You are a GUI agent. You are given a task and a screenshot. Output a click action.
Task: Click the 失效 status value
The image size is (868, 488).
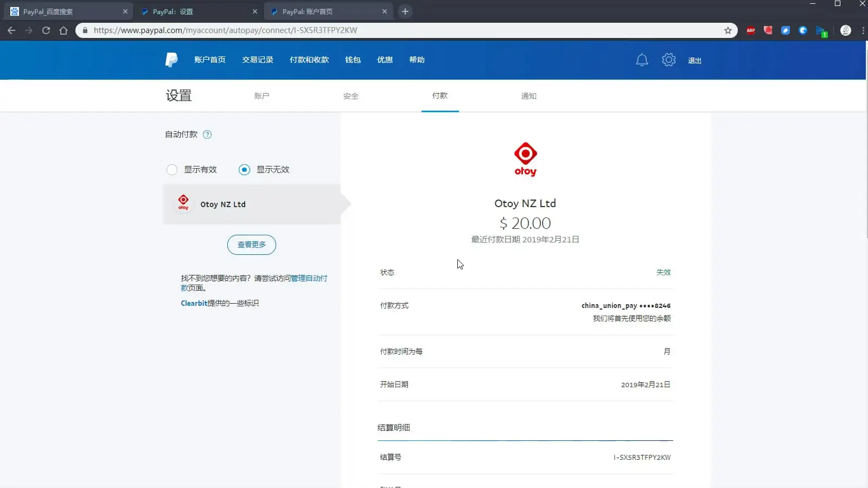663,272
